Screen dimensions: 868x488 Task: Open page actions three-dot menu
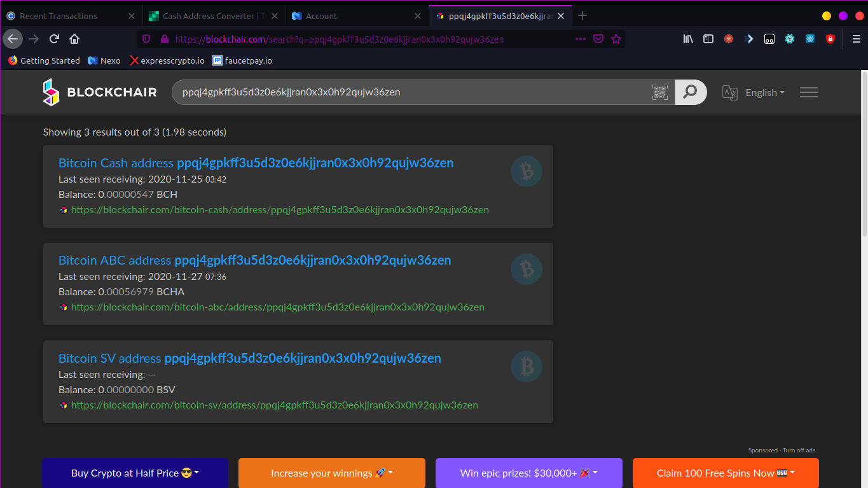coord(581,39)
